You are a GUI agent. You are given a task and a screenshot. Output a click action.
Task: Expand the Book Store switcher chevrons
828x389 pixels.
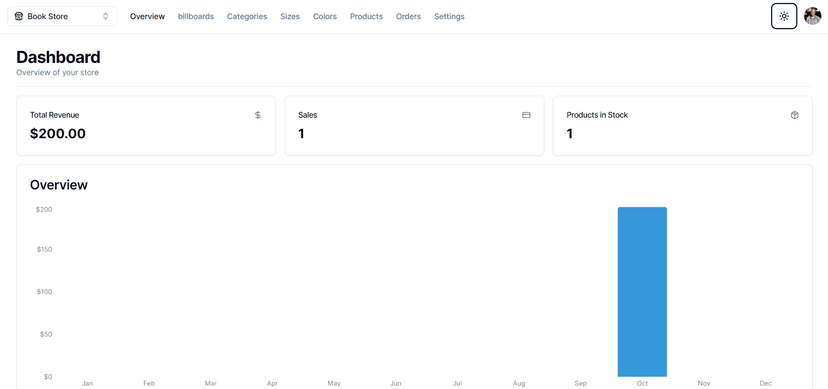pos(106,16)
